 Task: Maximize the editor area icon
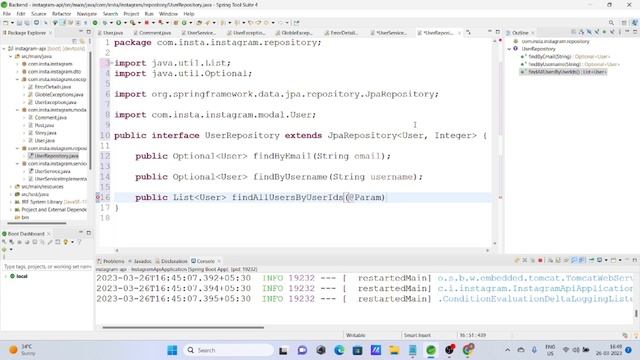coord(498,31)
